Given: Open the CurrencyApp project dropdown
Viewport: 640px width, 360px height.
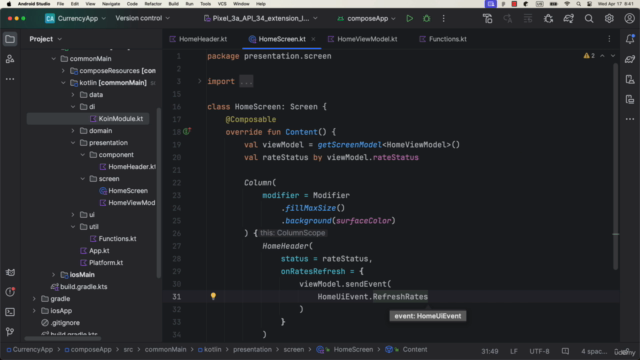Looking at the screenshot, I should tap(76, 18).
